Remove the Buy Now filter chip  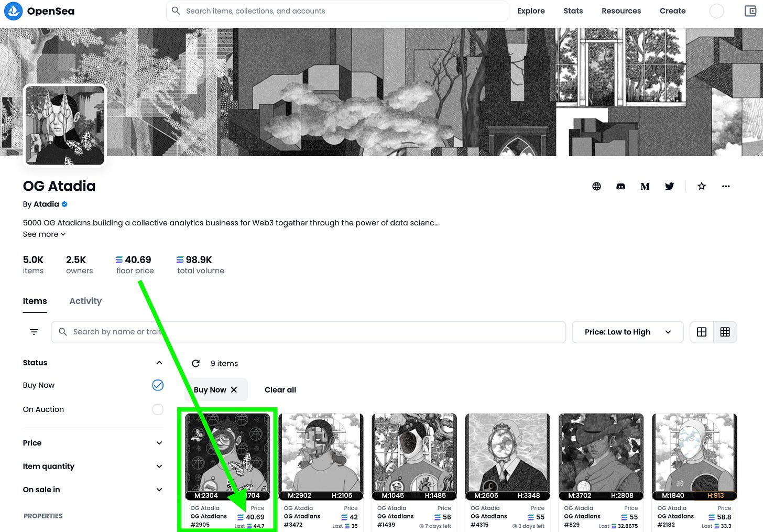pyautogui.click(x=234, y=389)
